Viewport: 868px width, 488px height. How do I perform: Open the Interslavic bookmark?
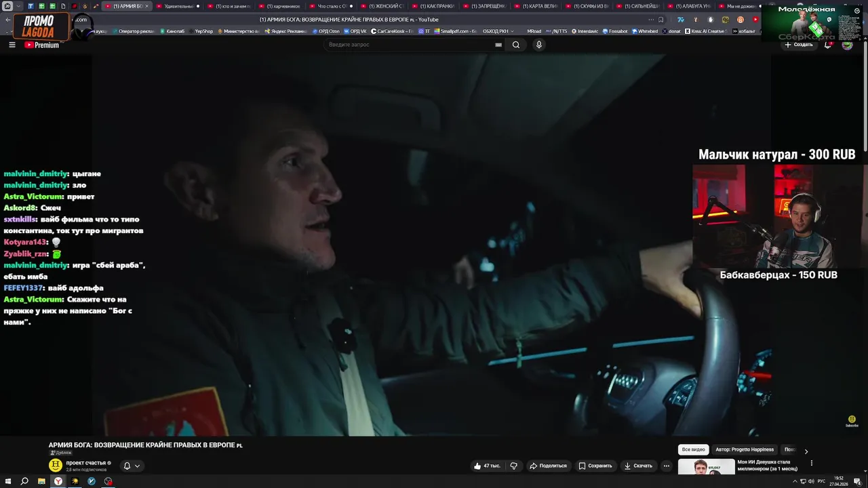coord(585,31)
